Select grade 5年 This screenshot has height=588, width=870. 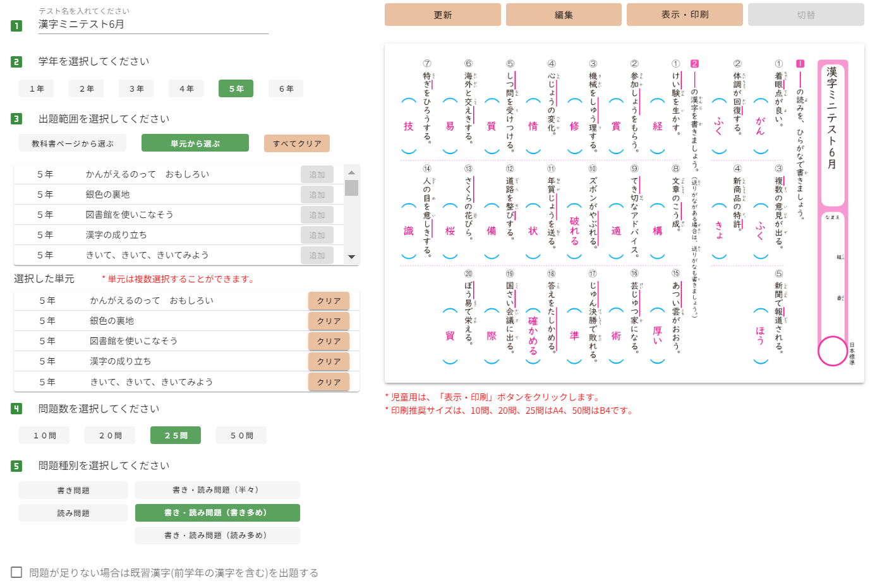coord(236,88)
